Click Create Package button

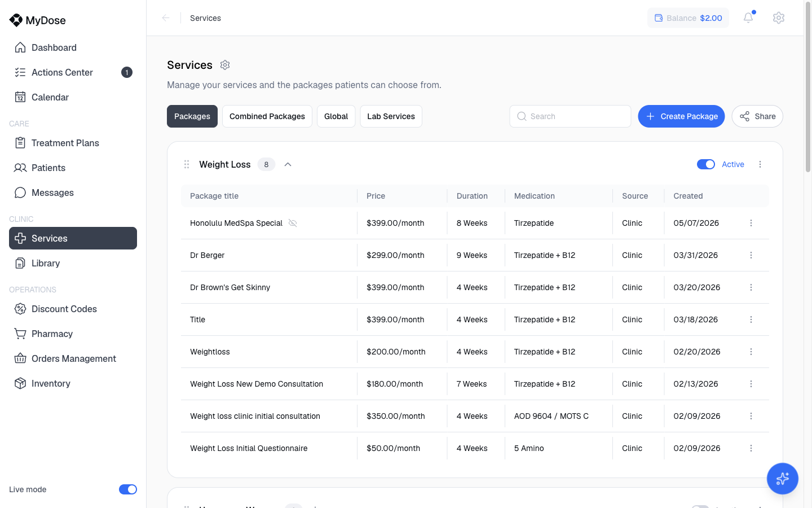[681, 116]
